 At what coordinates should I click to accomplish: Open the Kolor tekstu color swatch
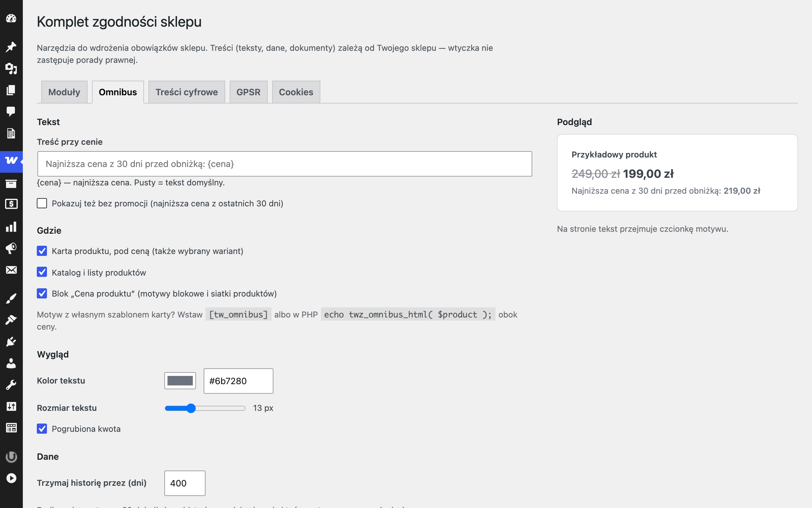pos(180,381)
